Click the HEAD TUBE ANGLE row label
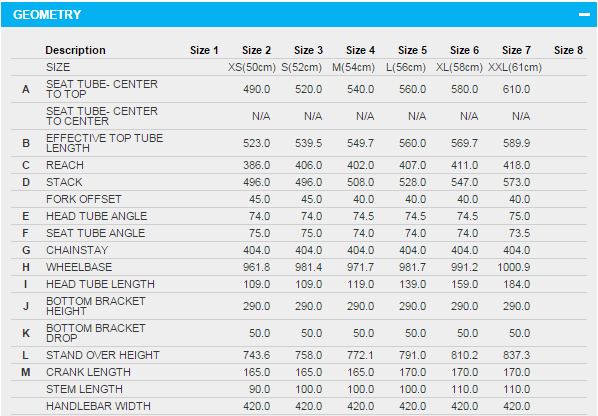598x416 pixels. 96,216
